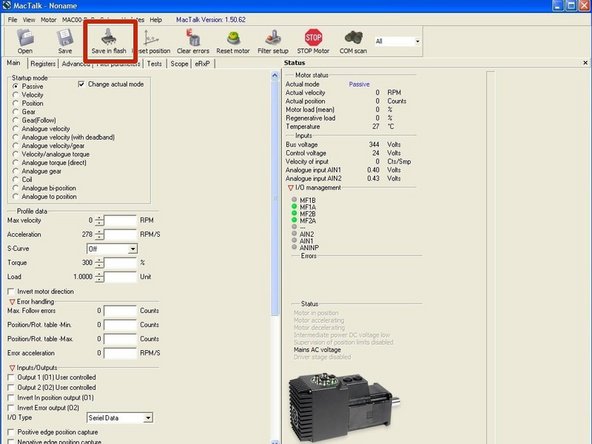Toggle Change actual mode checkbox

pos(81,84)
